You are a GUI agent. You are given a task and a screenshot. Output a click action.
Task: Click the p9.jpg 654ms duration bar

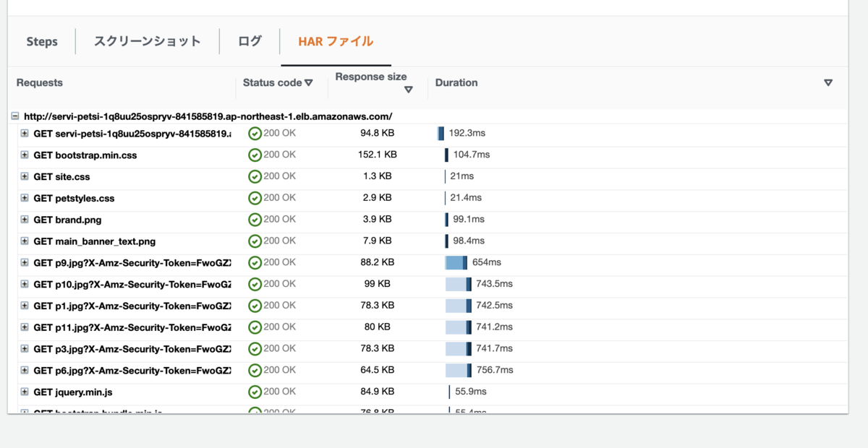[x=456, y=263]
